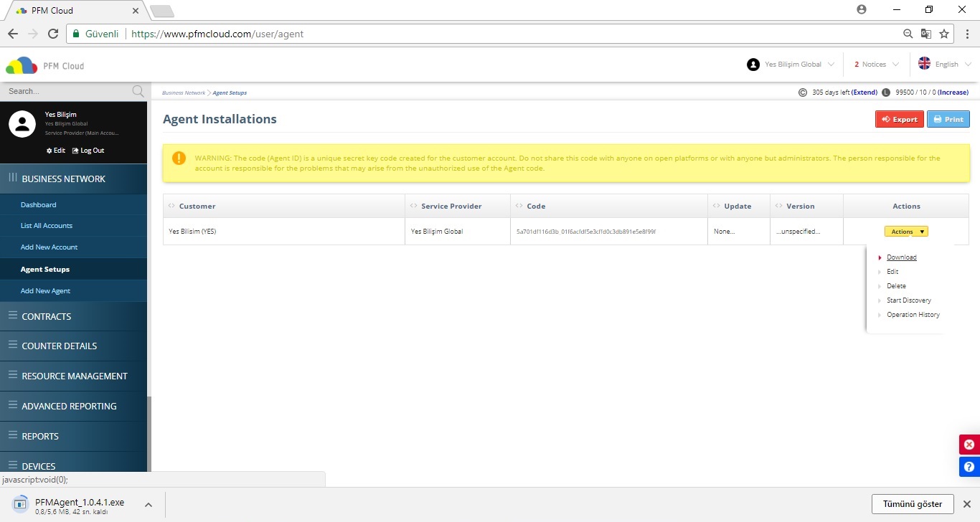Click the red Export button
The width and height of the screenshot is (980, 522).
point(900,119)
